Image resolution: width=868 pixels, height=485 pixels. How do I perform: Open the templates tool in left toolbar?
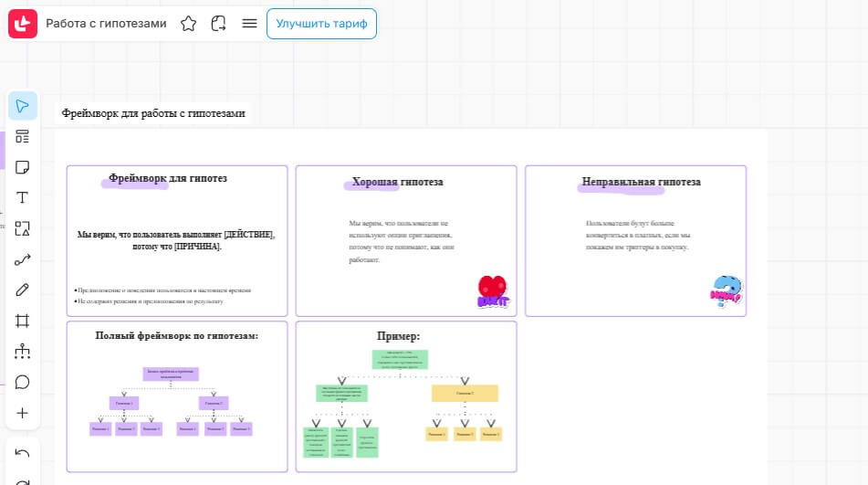point(23,137)
